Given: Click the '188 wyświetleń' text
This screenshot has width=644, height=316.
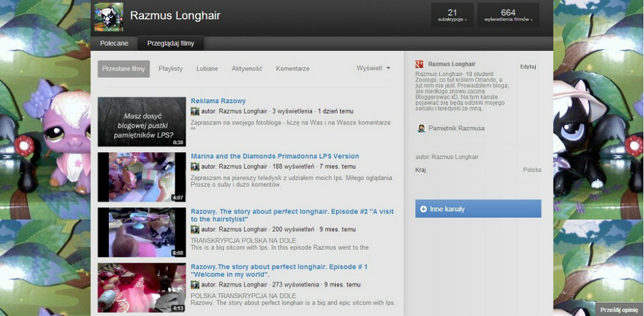Looking at the screenshot, I should [x=293, y=166].
